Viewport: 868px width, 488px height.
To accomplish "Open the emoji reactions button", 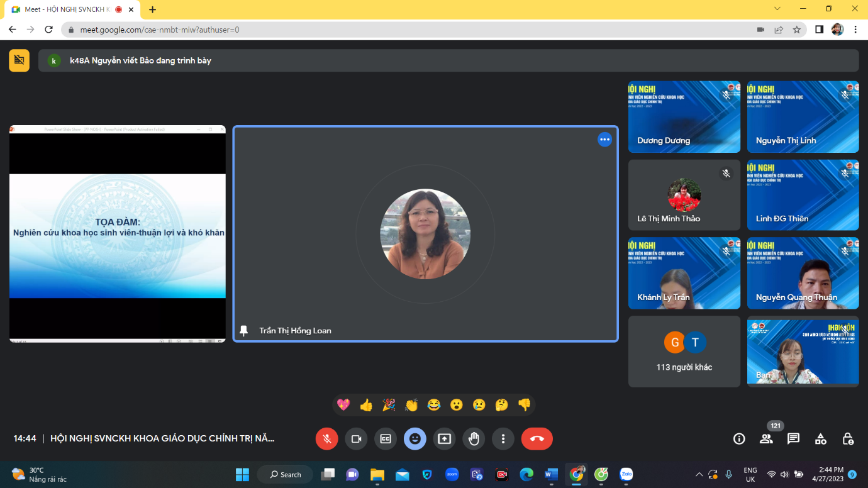I will (415, 439).
